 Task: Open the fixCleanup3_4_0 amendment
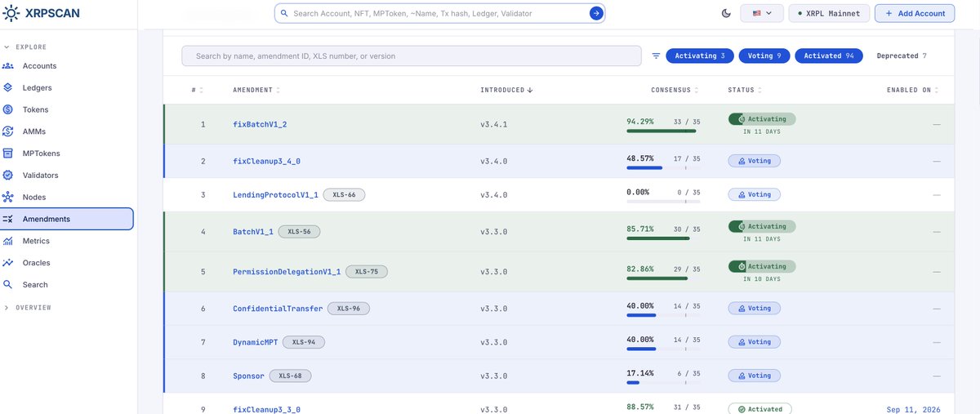click(266, 161)
